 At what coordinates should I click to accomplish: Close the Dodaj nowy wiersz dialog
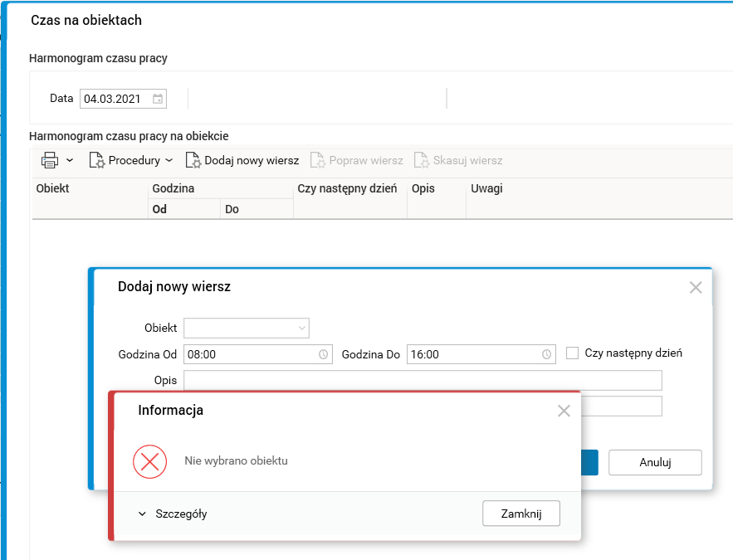pyautogui.click(x=696, y=288)
